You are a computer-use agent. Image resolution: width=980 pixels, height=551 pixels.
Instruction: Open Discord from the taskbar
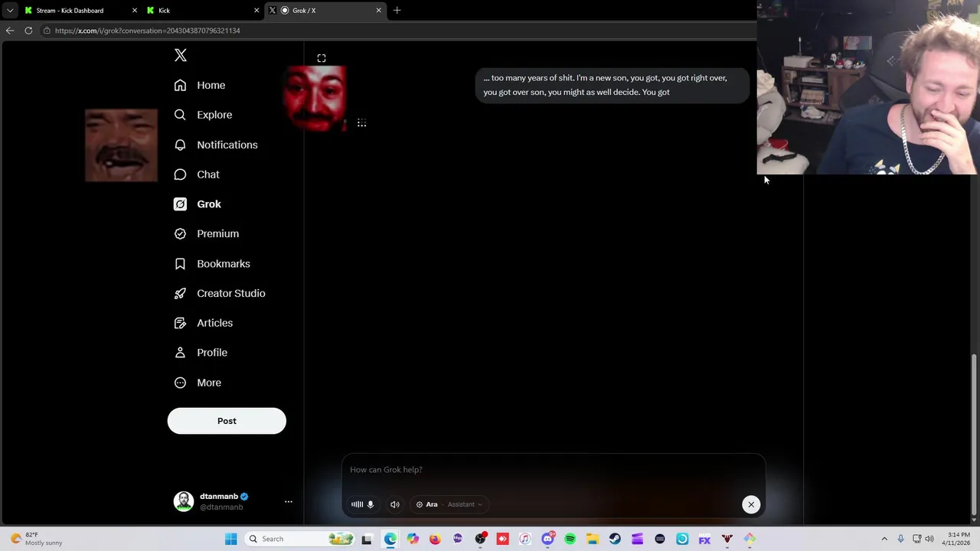pos(547,539)
